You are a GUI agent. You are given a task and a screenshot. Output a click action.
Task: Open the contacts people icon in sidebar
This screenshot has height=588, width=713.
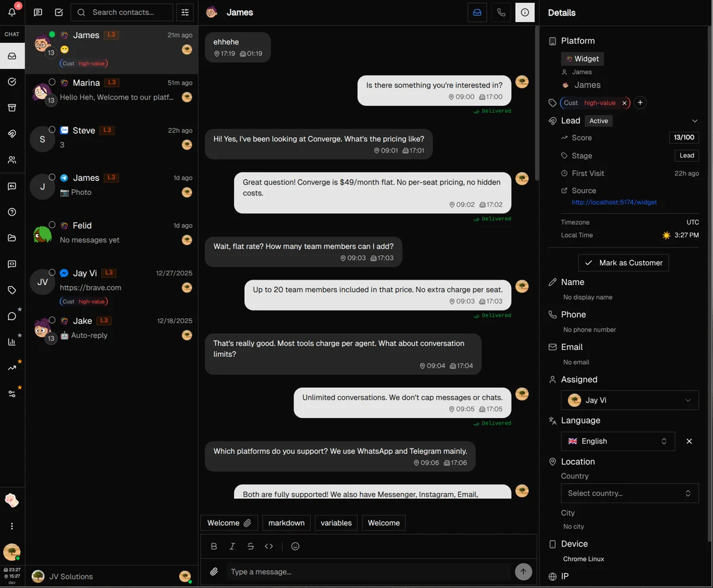[x=12, y=160]
